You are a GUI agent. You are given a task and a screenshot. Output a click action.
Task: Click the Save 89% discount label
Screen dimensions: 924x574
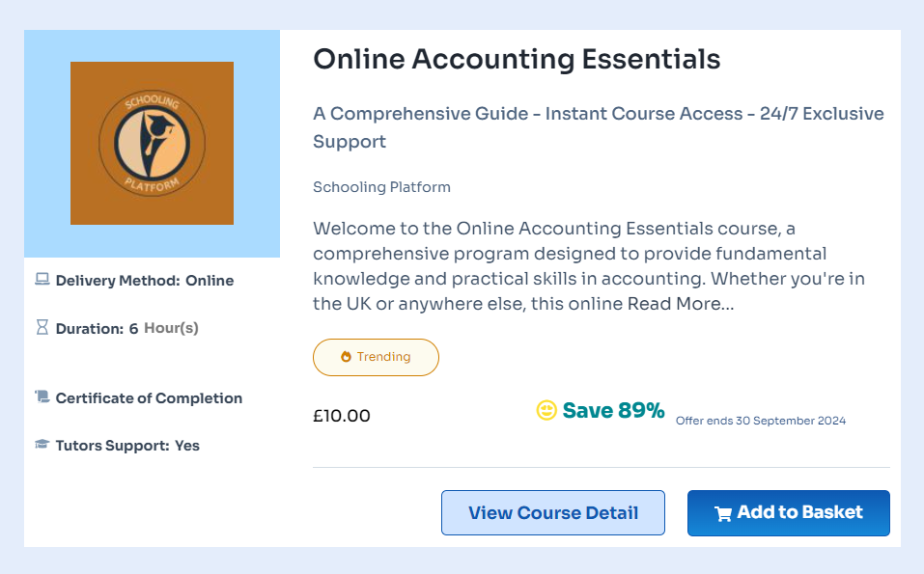click(x=613, y=411)
